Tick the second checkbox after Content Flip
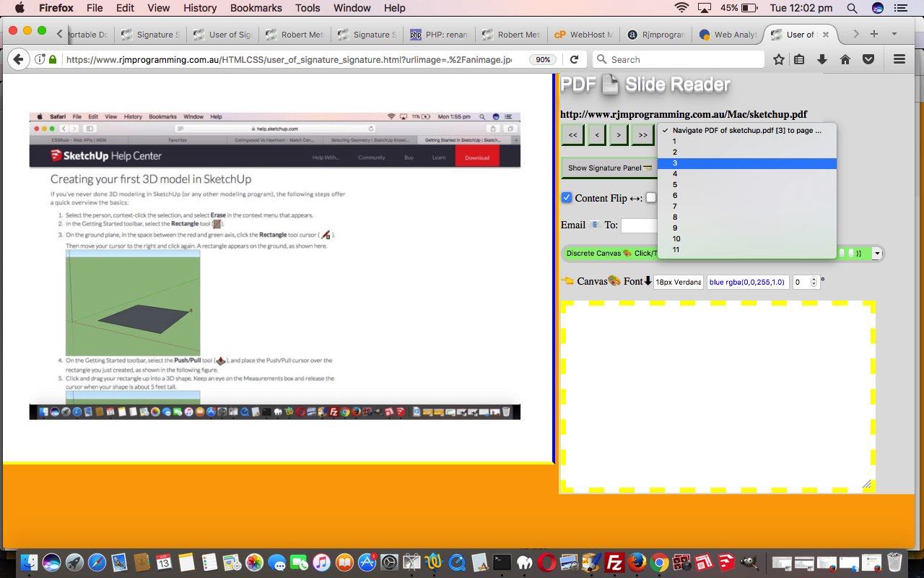Viewport: 924px width, 578px height. coord(651,197)
